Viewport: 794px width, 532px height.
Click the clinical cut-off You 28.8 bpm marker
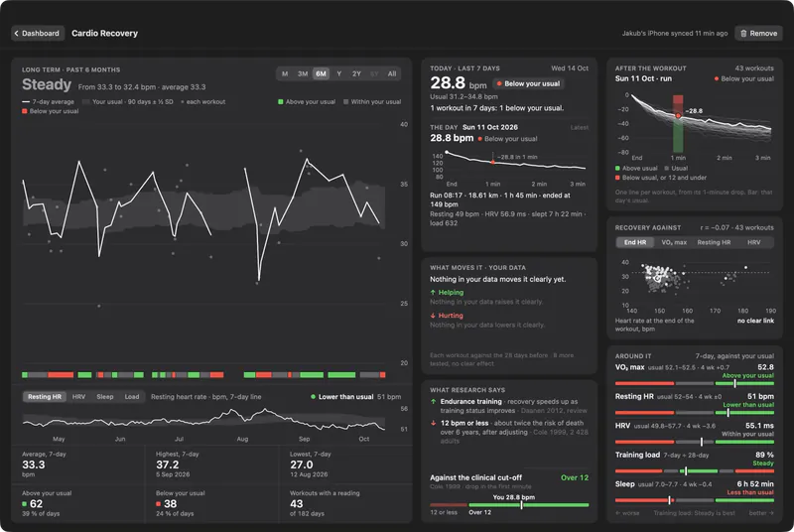pyautogui.click(x=522, y=504)
